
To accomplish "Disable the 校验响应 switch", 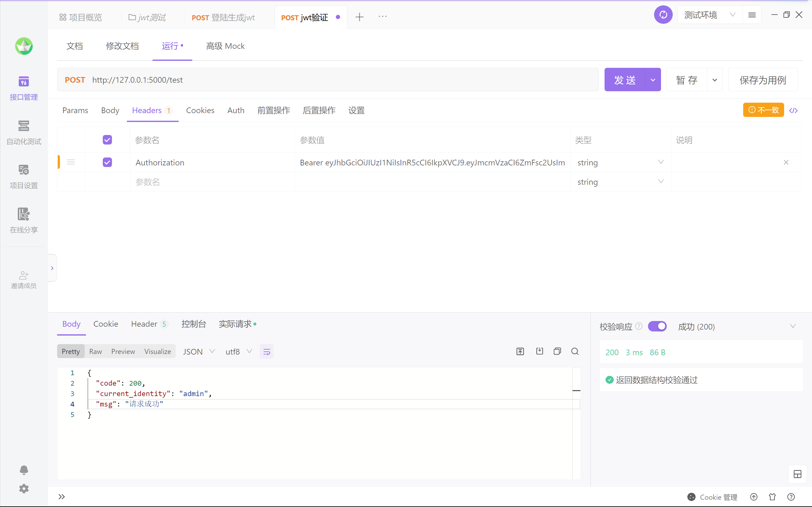I will coord(657,326).
